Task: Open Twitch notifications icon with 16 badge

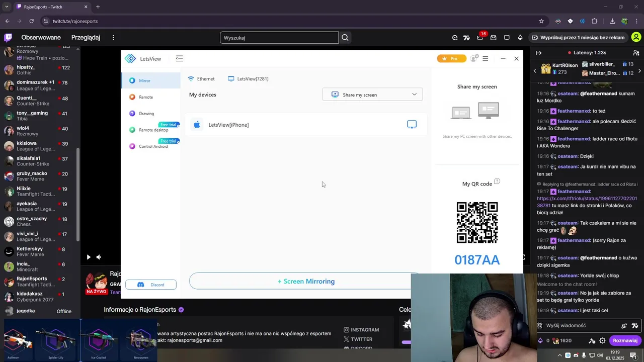Action: point(480,37)
